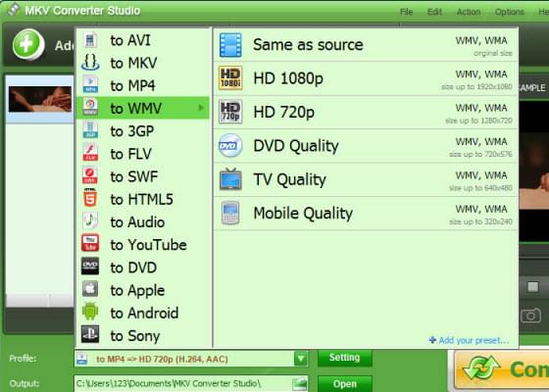
Task: Click the stop playback square button
Action: (532, 287)
